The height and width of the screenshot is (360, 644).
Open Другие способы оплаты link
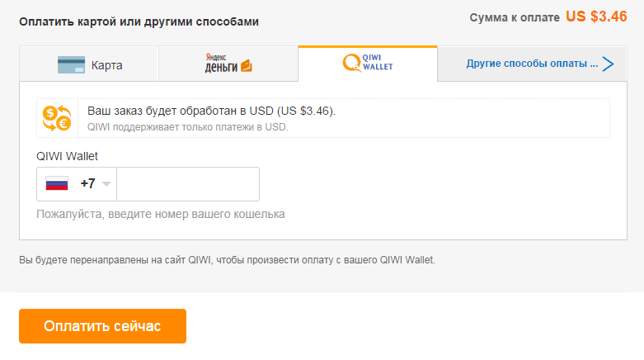pyautogui.click(x=532, y=64)
